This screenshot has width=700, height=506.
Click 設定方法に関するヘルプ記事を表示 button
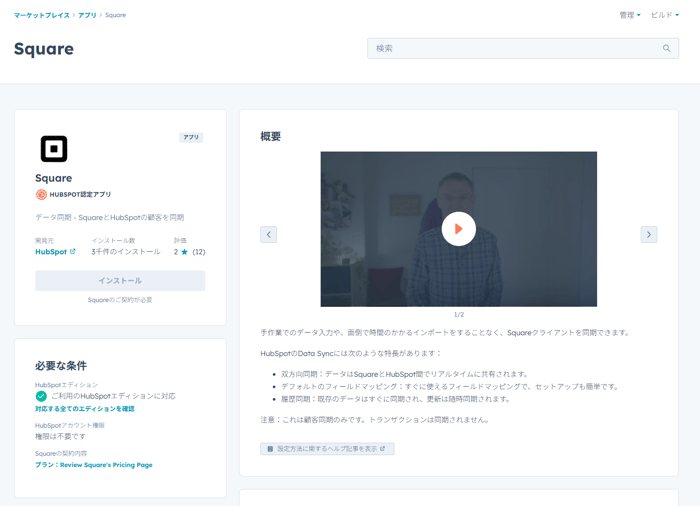(x=327, y=449)
